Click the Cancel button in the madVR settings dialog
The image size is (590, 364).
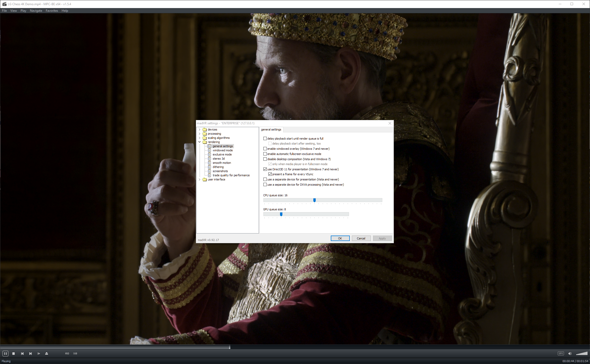coord(361,238)
